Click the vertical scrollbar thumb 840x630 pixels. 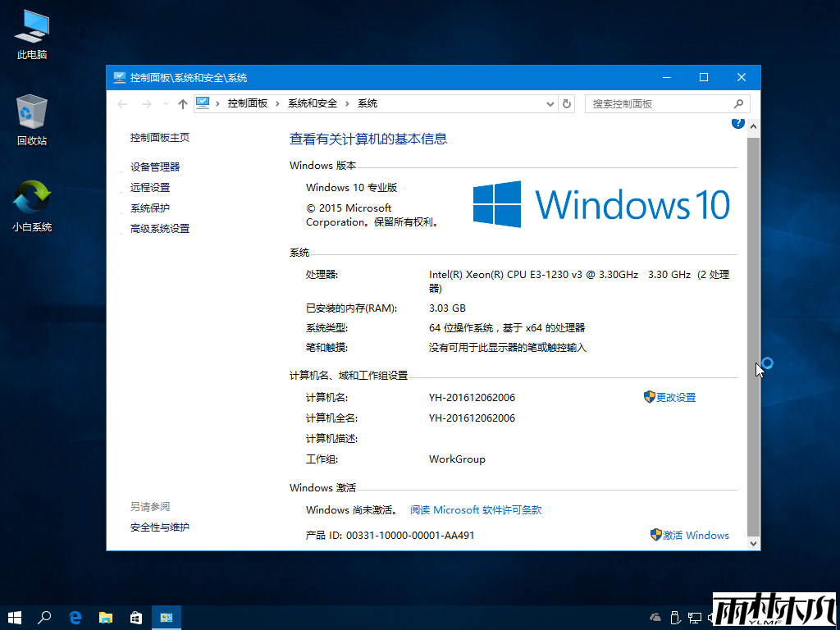(x=753, y=336)
